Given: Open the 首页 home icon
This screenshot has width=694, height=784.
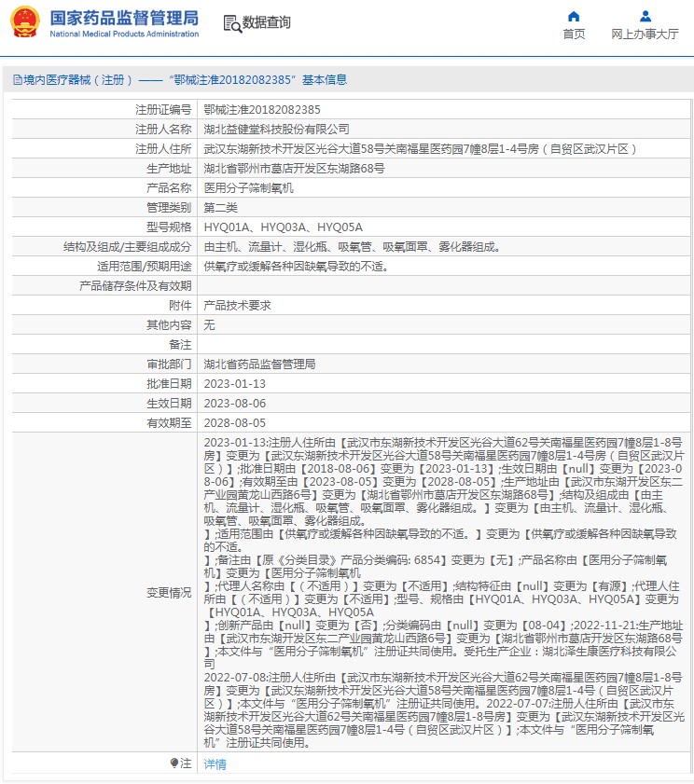Looking at the screenshot, I should pos(574,17).
